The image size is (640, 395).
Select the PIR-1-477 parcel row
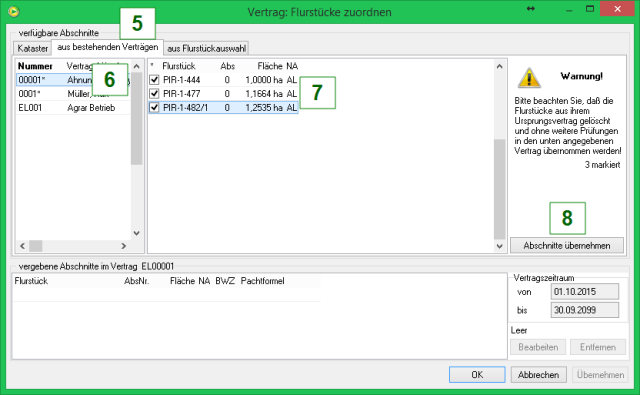(223, 94)
